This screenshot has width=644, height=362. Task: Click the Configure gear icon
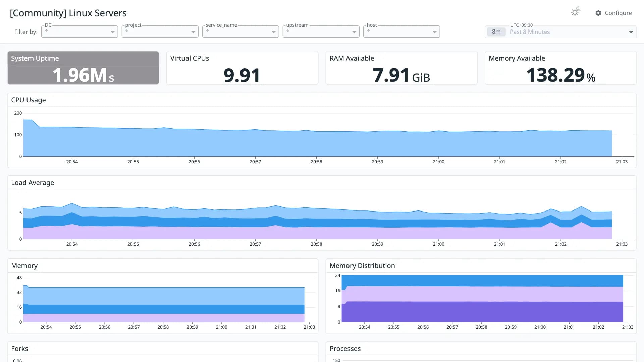coord(598,13)
